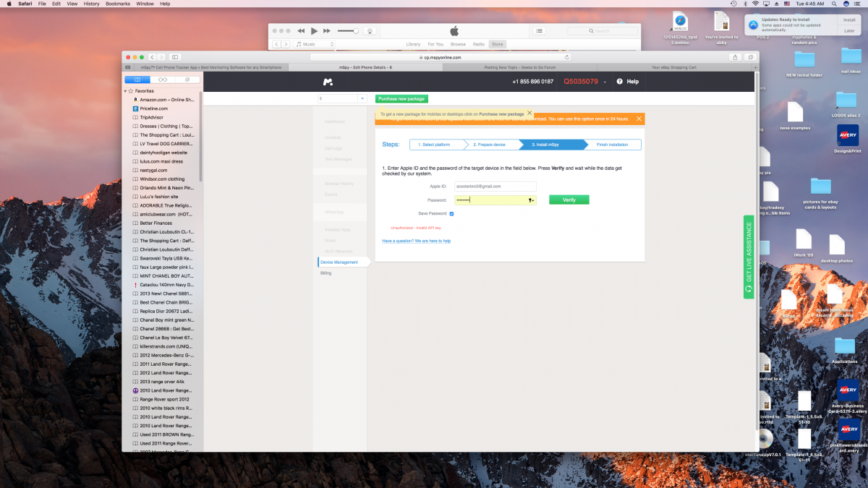Image resolution: width=868 pixels, height=488 pixels.
Task: Click the mSpy logo icon
Action: [328, 82]
